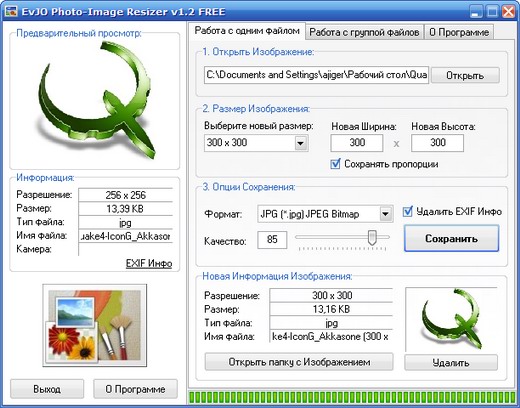Click the original size value 13,39 KB
The width and height of the screenshot is (520, 408).
click(x=126, y=209)
